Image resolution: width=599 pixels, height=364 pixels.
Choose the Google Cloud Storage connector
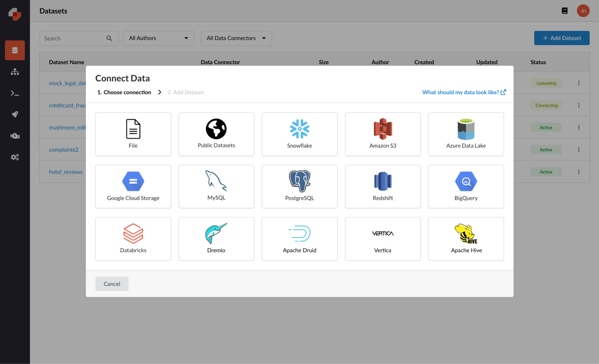(x=133, y=186)
